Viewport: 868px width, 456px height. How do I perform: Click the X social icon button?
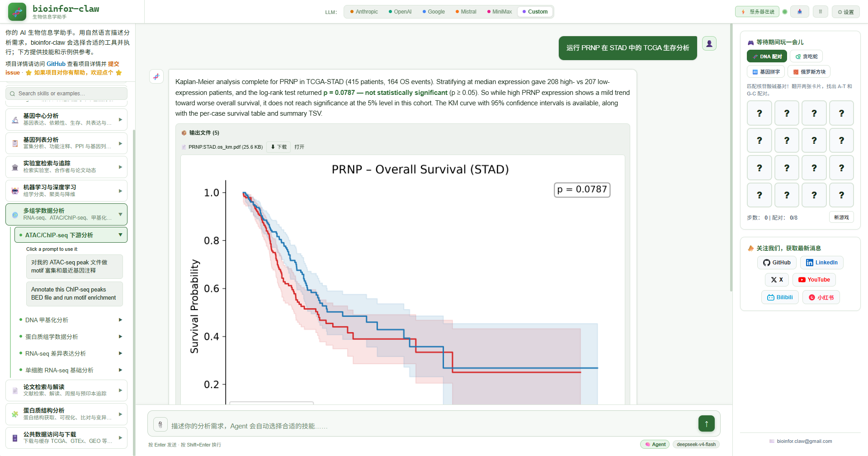[777, 280]
